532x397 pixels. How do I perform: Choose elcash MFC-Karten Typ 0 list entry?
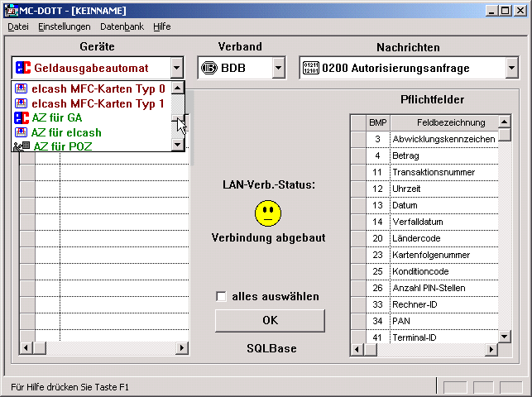point(92,88)
